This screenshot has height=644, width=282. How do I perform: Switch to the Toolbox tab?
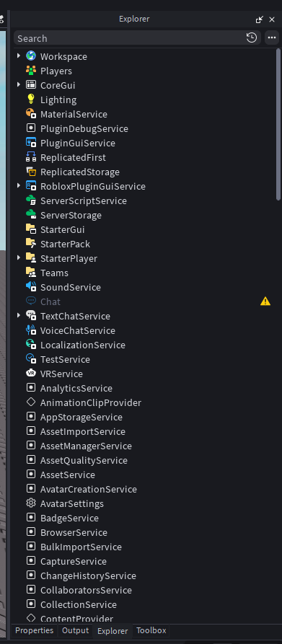click(151, 630)
